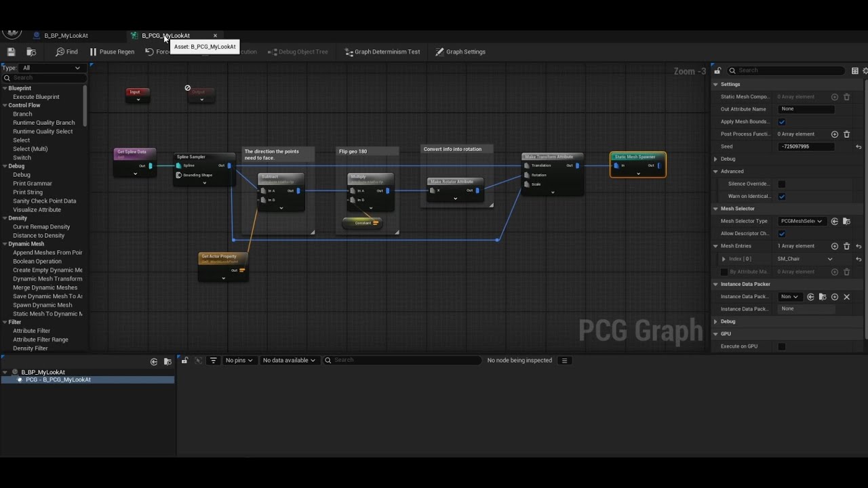The height and width of the screenshot is (488, 868).
Task: Click lock icon in debug data panel
Action: coord(184,361)
